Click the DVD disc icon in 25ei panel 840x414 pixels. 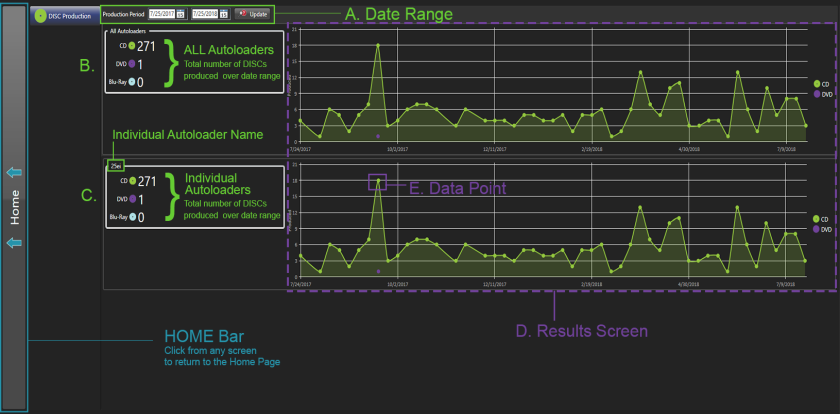coord(132,199)
